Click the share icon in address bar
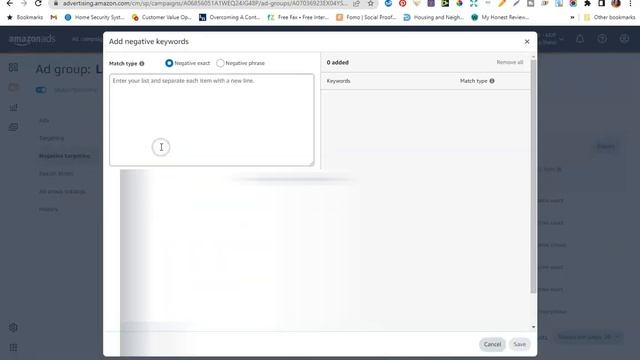The image size is (640, 360). tap(356, 4)
